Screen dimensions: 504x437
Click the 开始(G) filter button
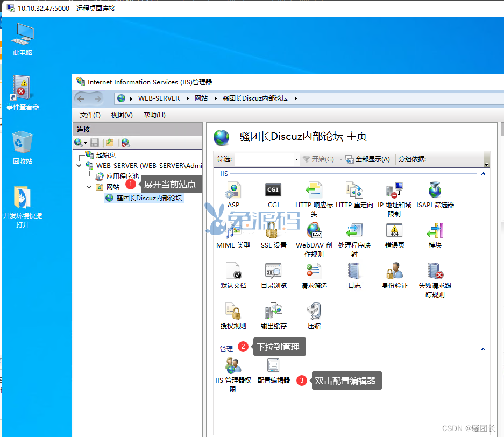[x=318, y=159]
